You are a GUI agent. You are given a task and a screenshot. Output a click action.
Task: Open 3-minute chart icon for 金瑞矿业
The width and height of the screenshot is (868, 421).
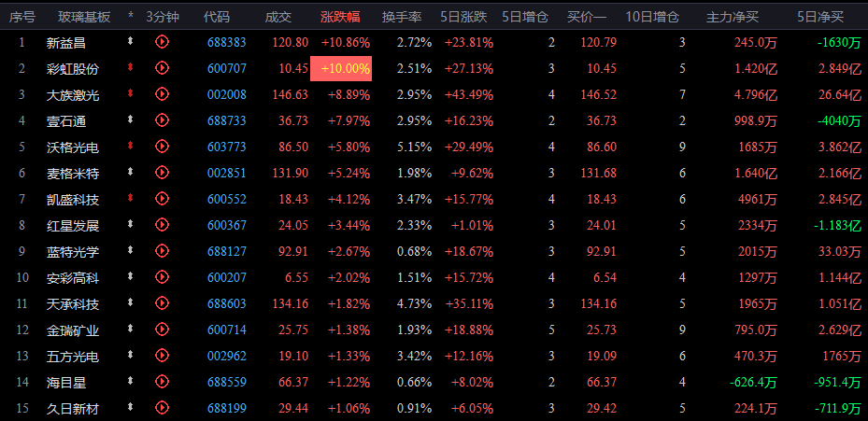[163, 330]
